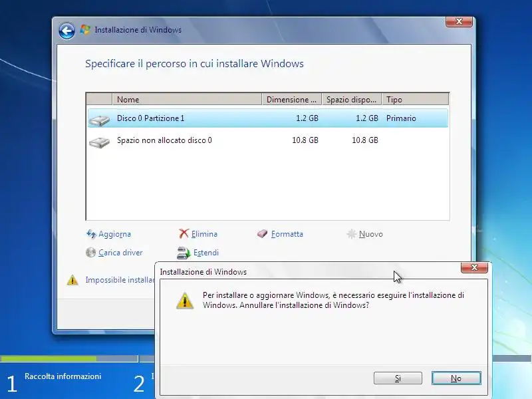Click the Nuovo starburst icon
Image resolution: width=532 pixels, height=399 pixels.
click(352, 234)
